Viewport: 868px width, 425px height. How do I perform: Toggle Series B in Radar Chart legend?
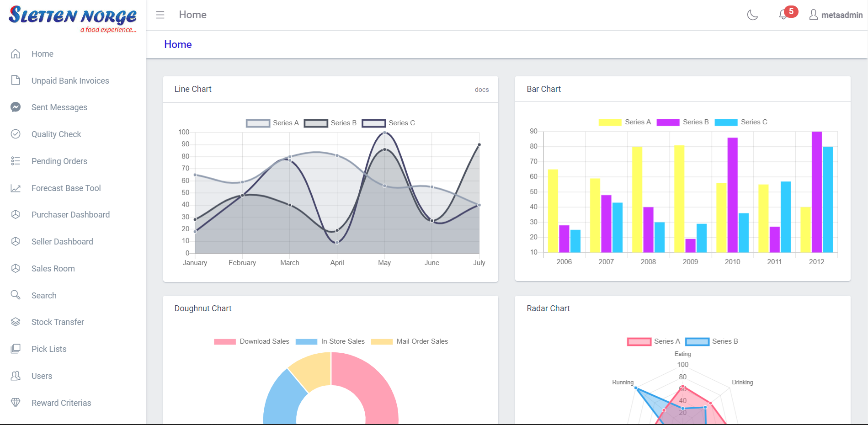tap(712, 341)
